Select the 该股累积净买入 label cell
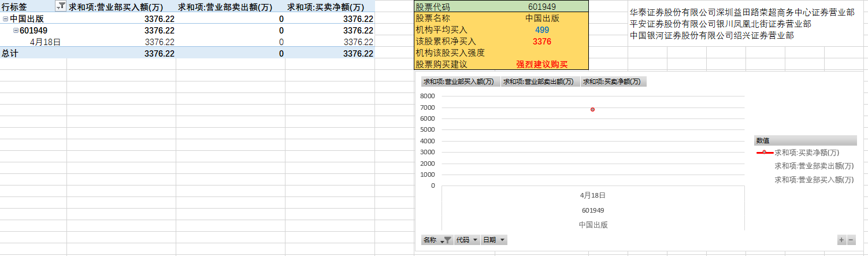This screenshot has height=256, width=868. coord(455,41)
